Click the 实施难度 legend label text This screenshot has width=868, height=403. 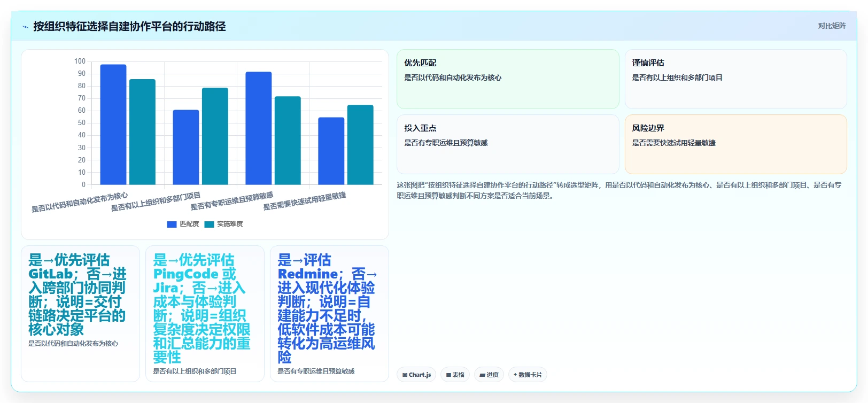(230, 224)
